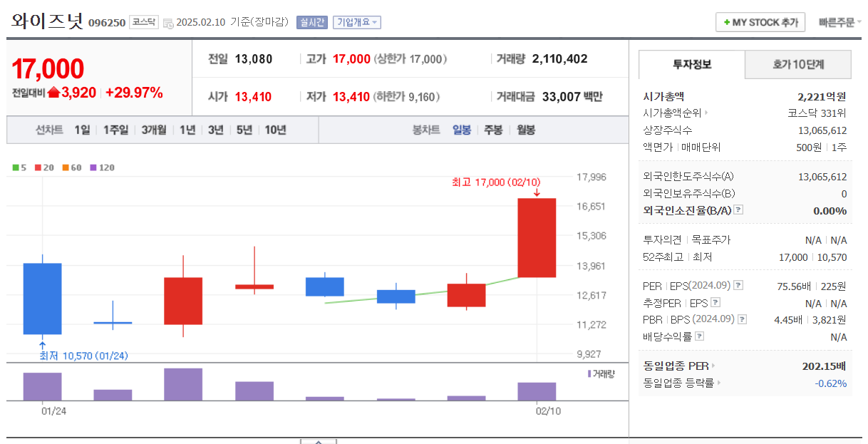Open the 빠른주문 dropdown
The height and width of the screenshot is (444, 868).
(839, 23)
